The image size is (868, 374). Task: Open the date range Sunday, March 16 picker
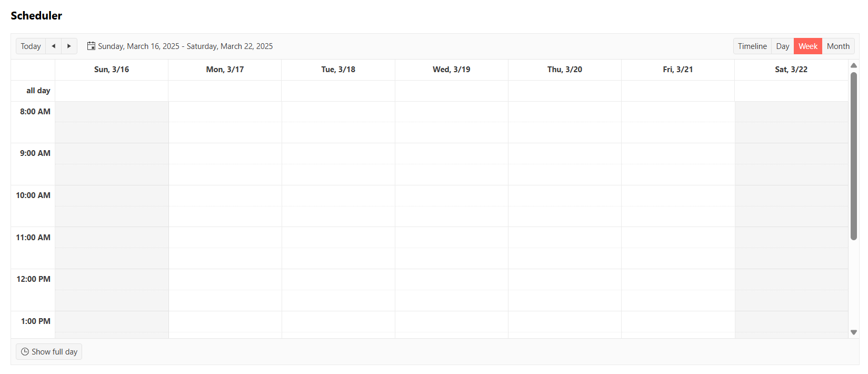(185, 46)
